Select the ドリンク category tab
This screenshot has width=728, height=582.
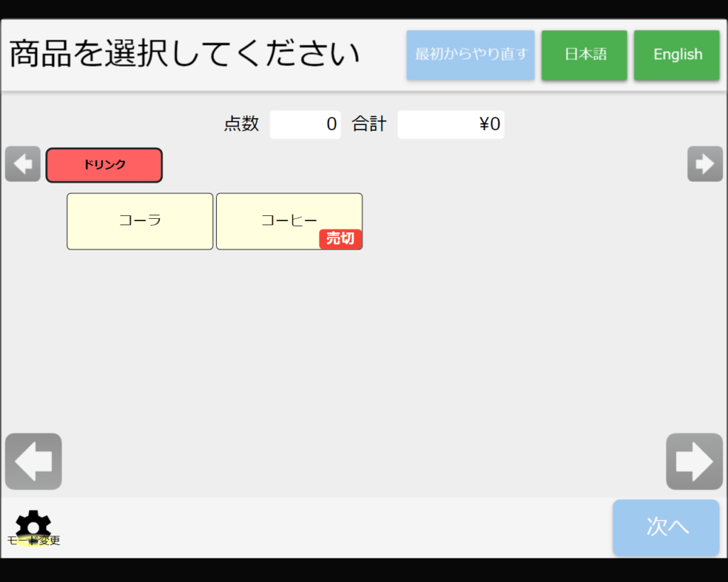click(x=105, y=165)
